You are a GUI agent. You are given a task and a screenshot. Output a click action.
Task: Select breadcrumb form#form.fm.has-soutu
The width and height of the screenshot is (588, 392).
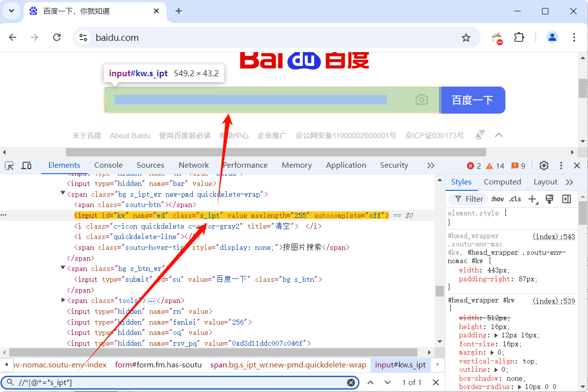(158, 364)
